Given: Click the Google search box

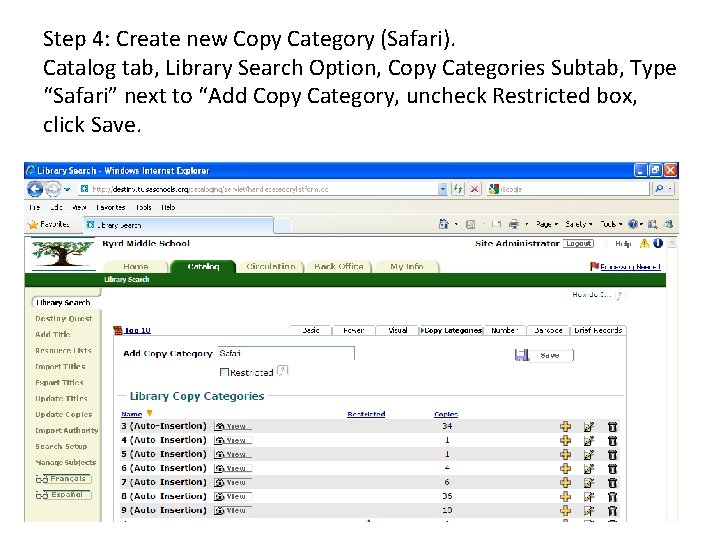Looking at the screenshot, I should tap(568, 189).
